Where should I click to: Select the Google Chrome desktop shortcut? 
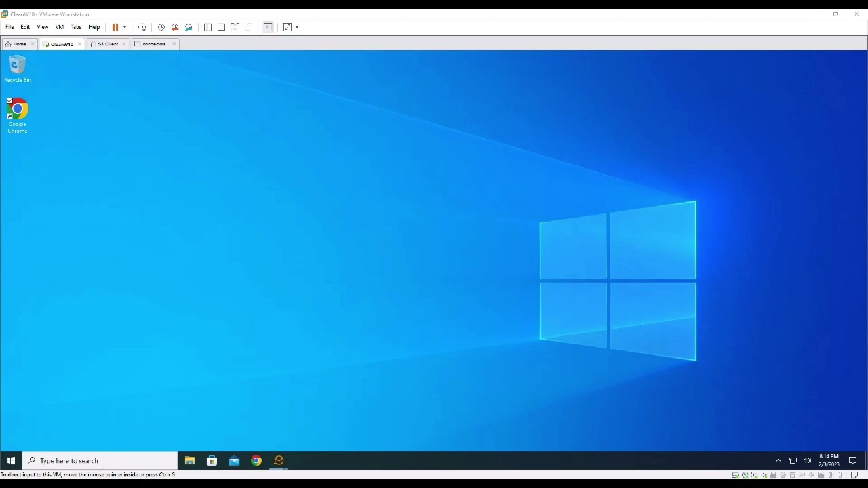(18, 116)
